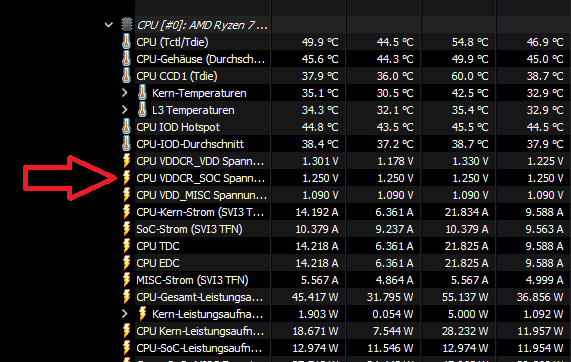
Task: Expand the L3 Temperaturen sub-tree
Action: [x=125, y=110]
